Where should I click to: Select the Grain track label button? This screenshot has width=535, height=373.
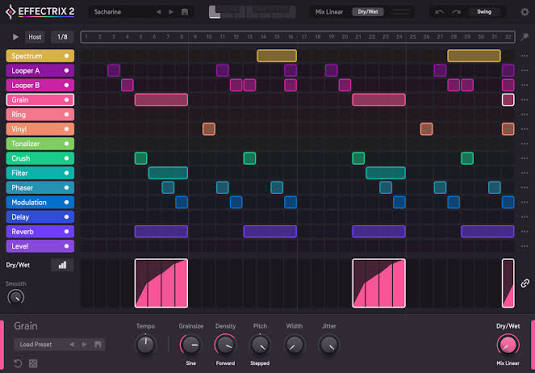(40, 100)
